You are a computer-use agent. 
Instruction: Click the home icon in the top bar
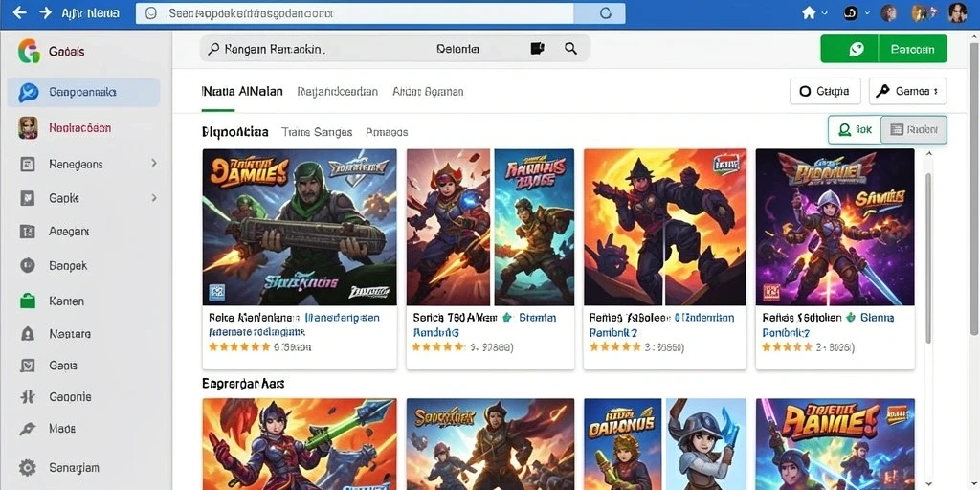[x=809, y=13]
